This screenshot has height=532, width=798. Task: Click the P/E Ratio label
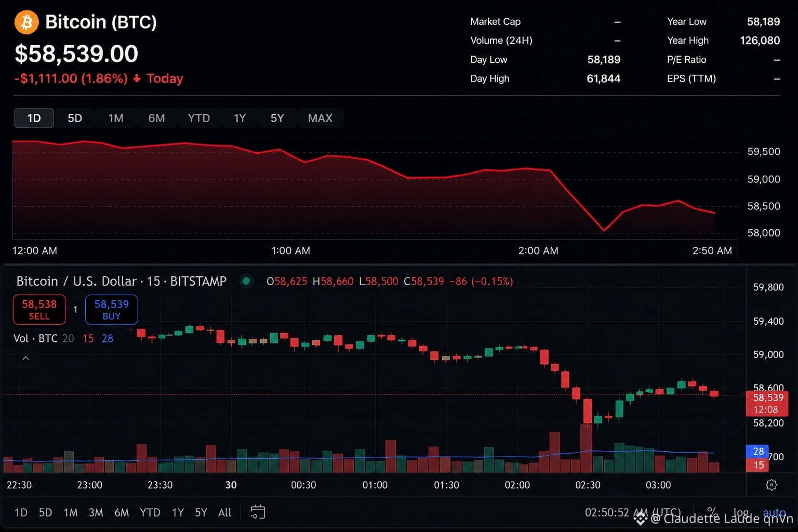pyautogui.click(x=686, y=60)
